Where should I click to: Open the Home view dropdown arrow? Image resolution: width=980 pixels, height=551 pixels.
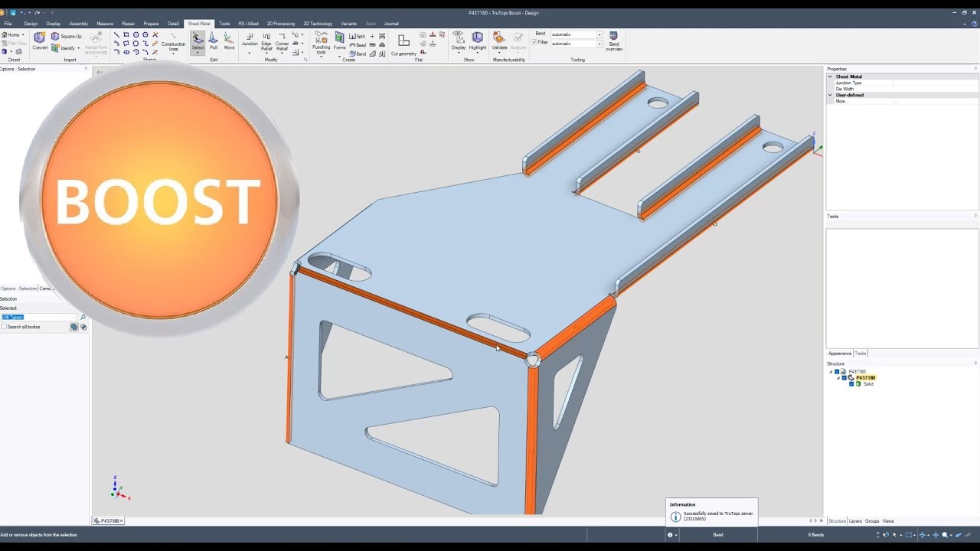pyautogui.click(x=23, y=35)
